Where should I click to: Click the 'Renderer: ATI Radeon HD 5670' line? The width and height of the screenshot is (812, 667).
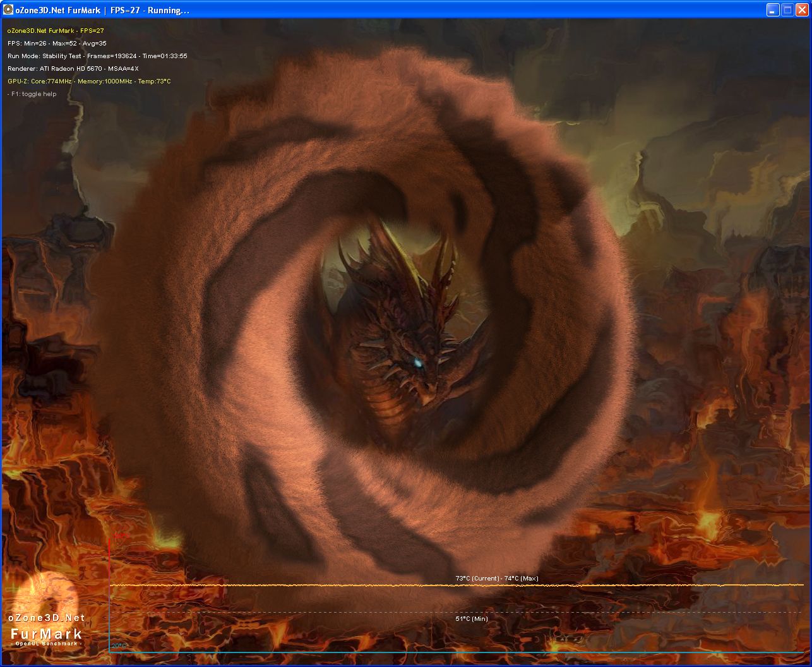point(73,68)
